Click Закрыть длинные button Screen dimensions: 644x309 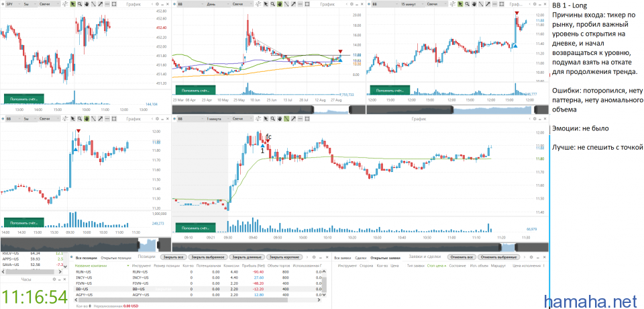pos(246,257)
